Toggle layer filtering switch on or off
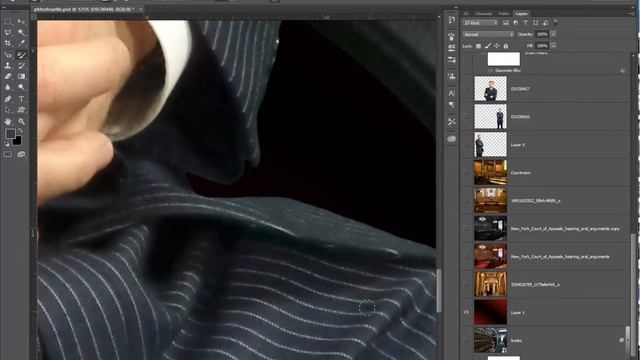 click(555, 22)
